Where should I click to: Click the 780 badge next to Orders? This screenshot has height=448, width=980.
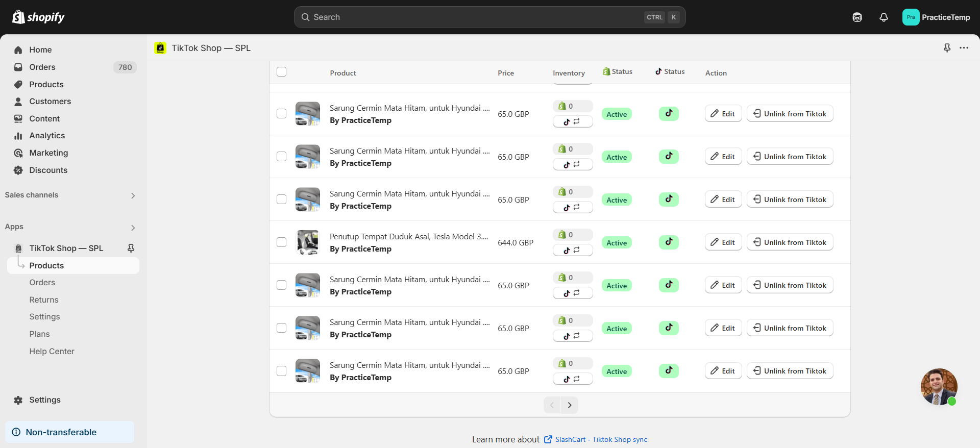pos(125,67)
